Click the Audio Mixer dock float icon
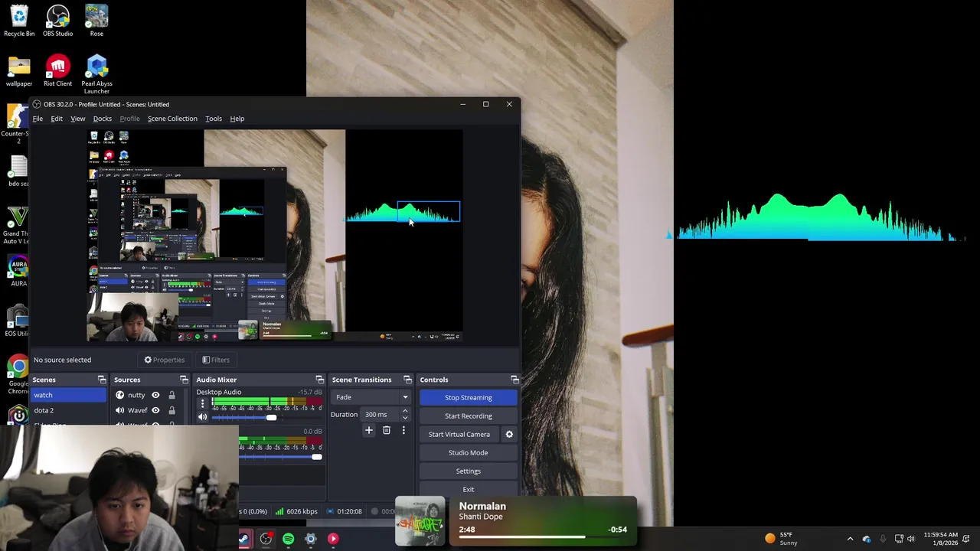Screen dimensions: 980x551 tap(320, 380)
